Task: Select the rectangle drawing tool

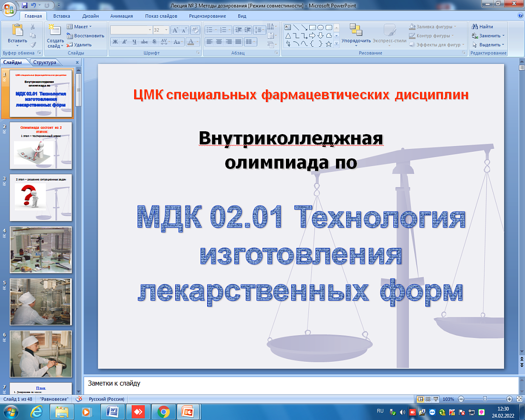Action: (313, 28)
